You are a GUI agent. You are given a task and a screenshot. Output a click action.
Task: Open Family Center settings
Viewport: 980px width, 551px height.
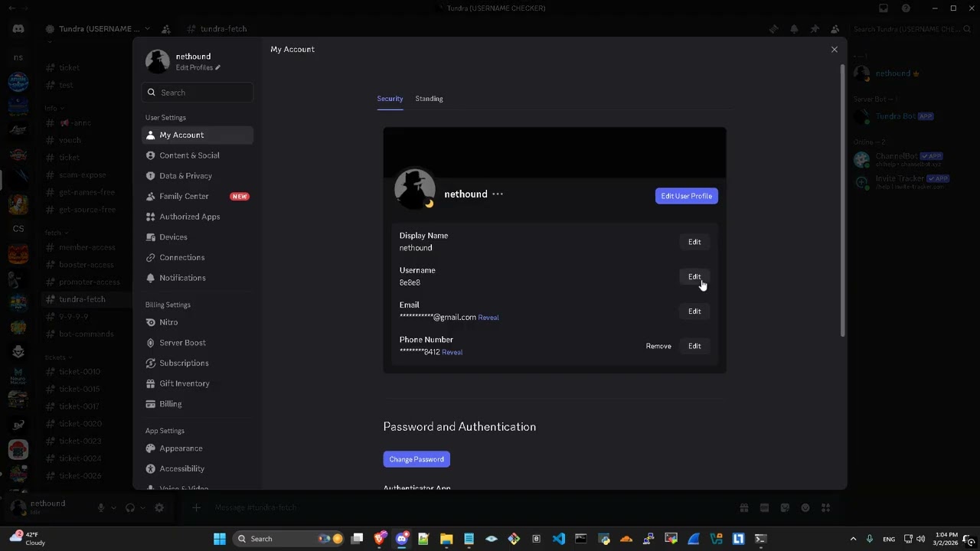197,196
